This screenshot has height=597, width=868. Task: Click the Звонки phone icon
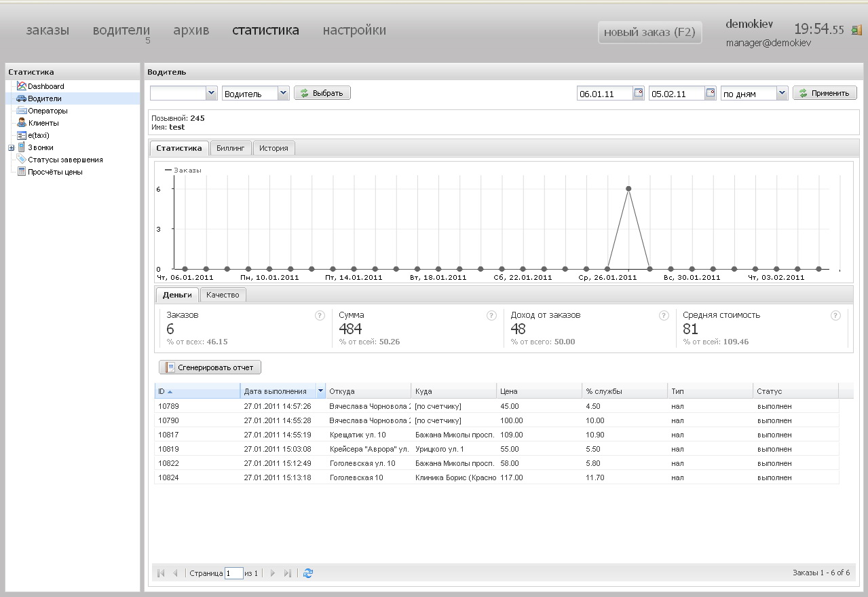[22, 147]
